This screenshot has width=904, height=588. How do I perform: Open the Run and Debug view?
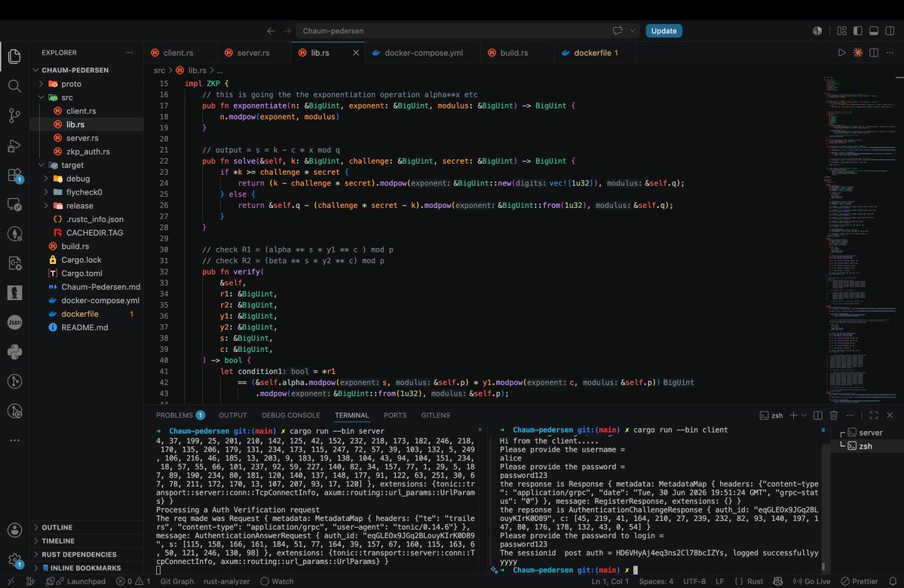point(14,145)
